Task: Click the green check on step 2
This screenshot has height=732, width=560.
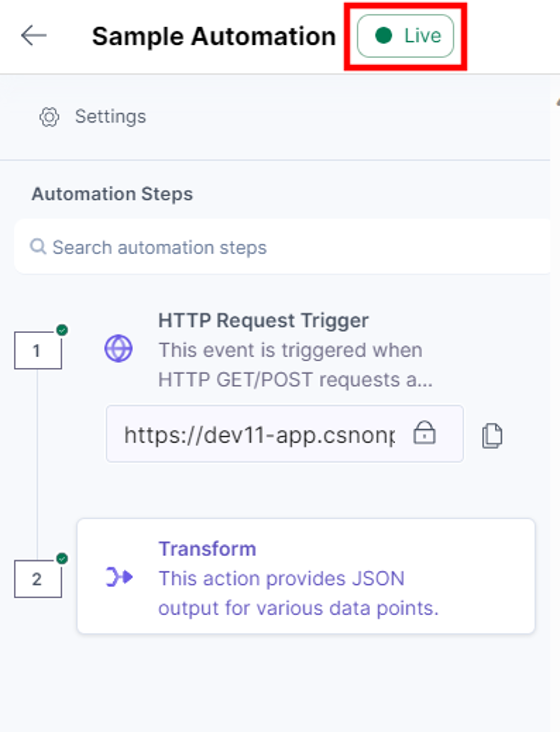Action: [62, 559]
